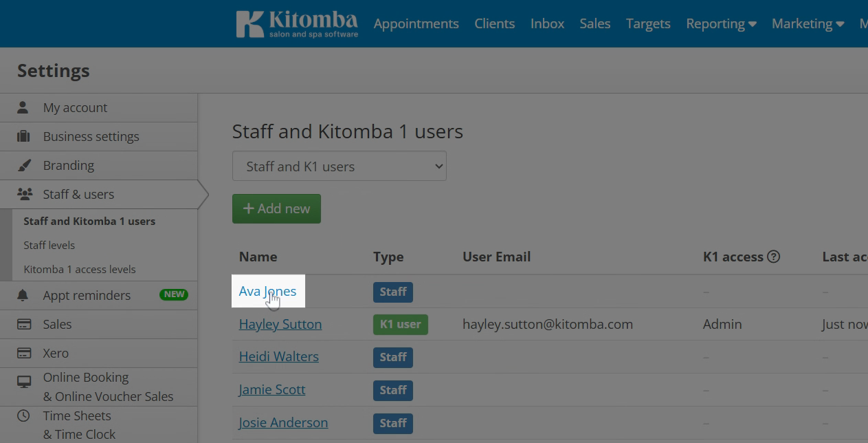Click the Settings page heading
The height and width of the screenshot is (443, 868).
click(54, 70)
